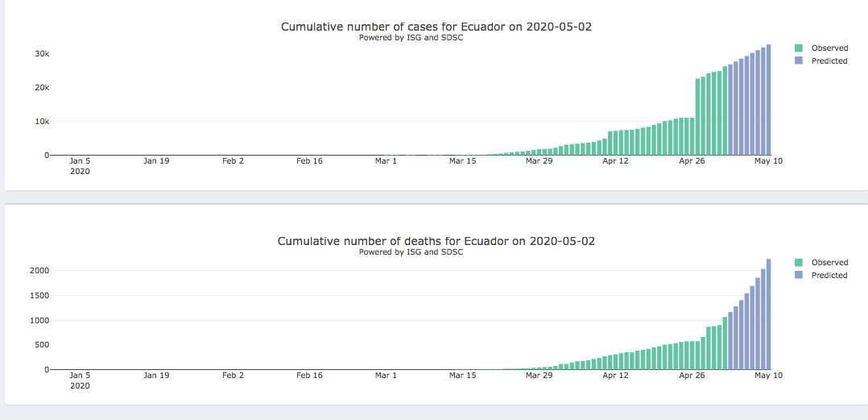
Task: Click the 'Apr 26' x-axis label in cases chart
Action: [x=692, y=161]
